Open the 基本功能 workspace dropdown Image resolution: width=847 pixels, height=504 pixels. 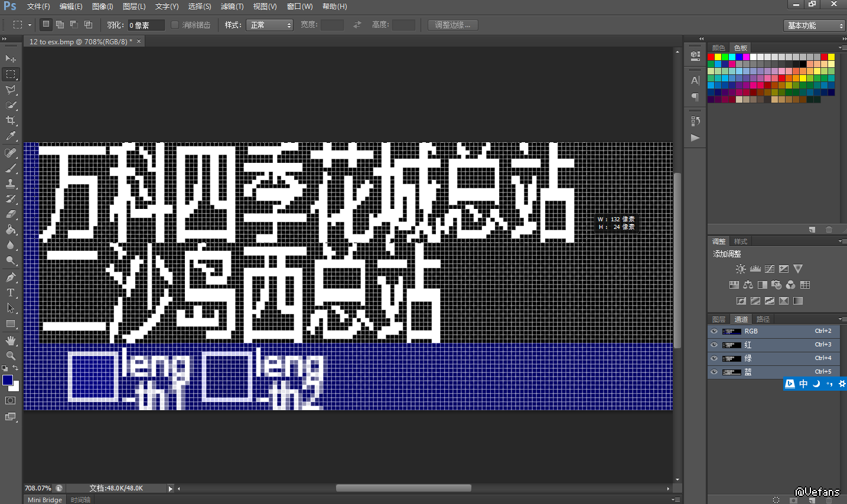coord(815,25)
